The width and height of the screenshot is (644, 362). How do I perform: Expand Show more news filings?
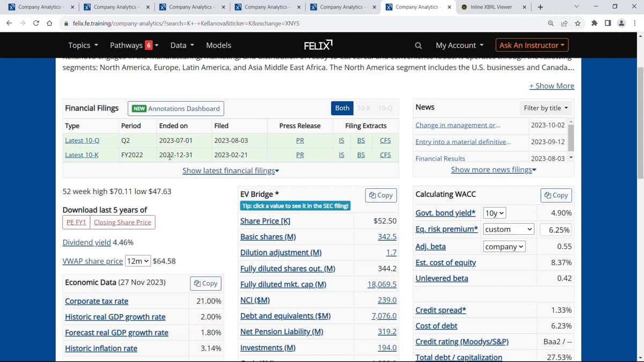(494, 169)
